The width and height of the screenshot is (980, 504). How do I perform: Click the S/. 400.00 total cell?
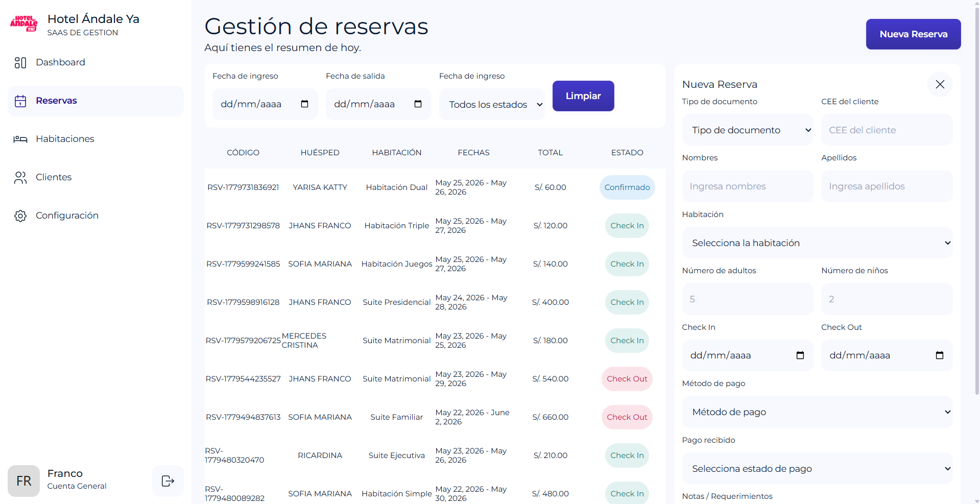tap(551, 302)
